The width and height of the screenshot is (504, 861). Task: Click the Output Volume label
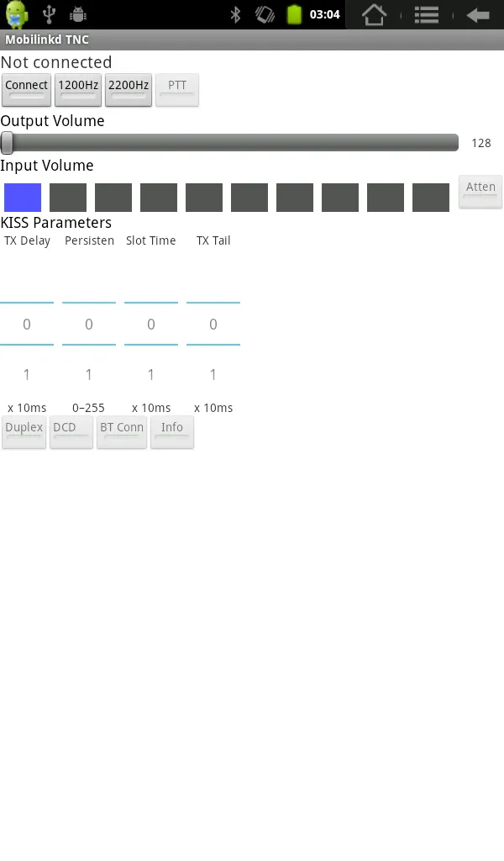pos(52,121)
